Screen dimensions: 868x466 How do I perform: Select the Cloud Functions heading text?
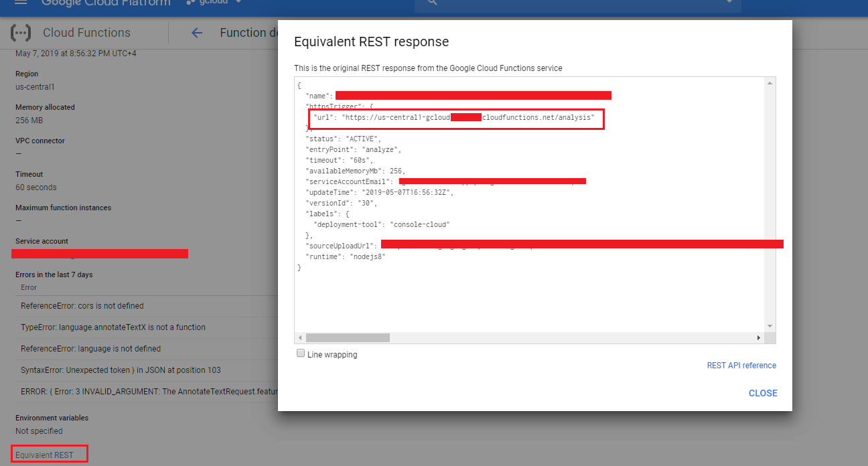coord(86,33)
